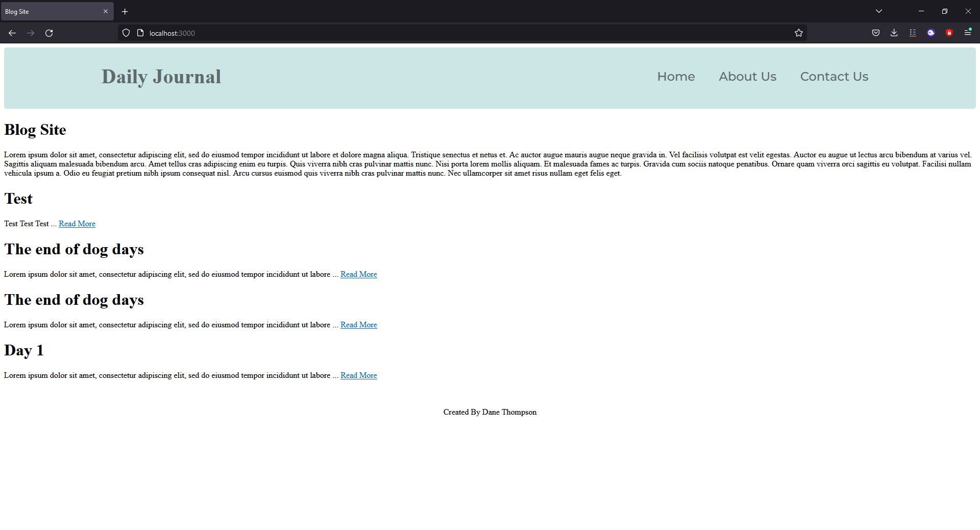This screenshot has height=530, width=980.
Task: Close the browser window
Action: [x=968, y=11]
